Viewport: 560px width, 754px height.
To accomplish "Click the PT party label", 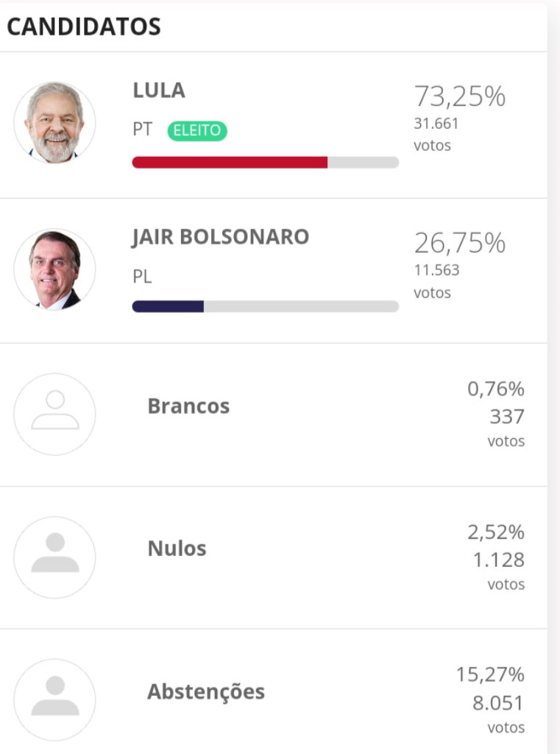I will [x=142, y=130].
